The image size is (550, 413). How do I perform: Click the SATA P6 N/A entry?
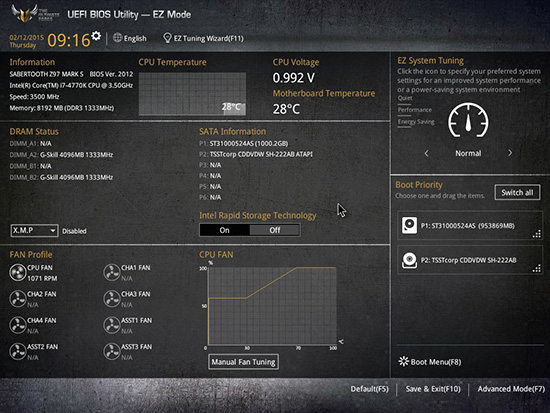(x=210, y=197)
